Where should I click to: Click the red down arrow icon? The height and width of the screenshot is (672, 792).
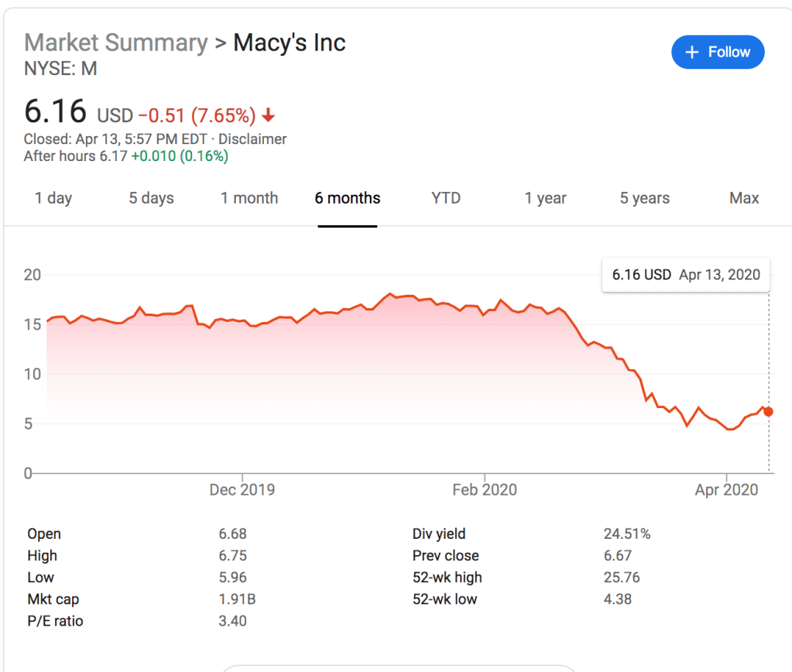(268, 116)
